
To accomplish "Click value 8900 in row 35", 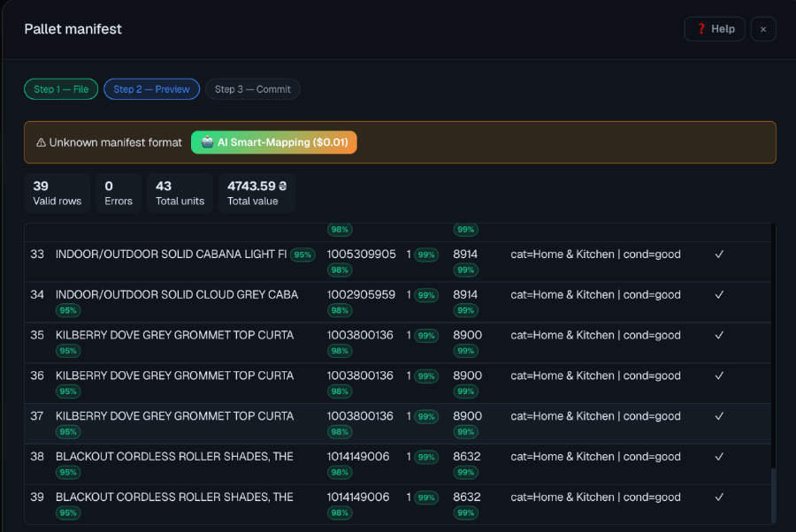I will 468,335.
